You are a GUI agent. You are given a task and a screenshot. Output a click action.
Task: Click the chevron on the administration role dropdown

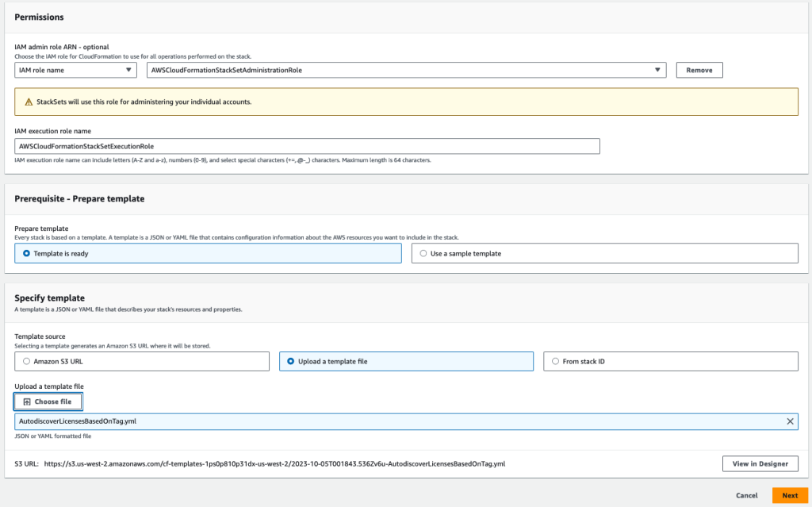point(657,70)
